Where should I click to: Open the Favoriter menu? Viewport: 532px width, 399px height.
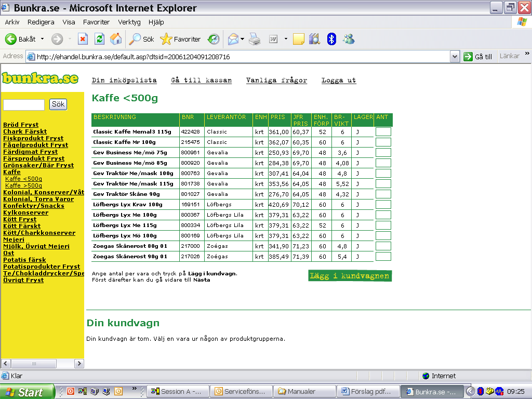(96, 22)
